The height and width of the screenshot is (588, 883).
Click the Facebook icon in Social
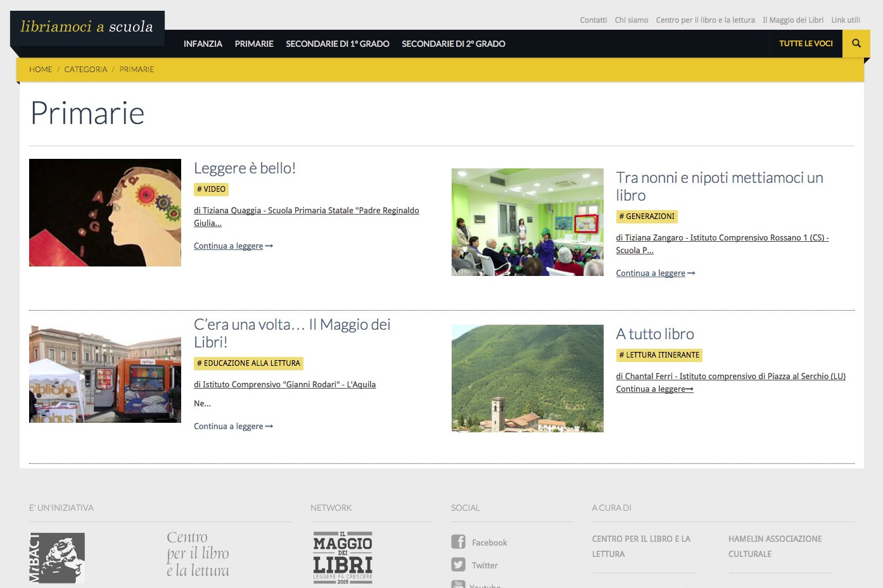point(458,542)
